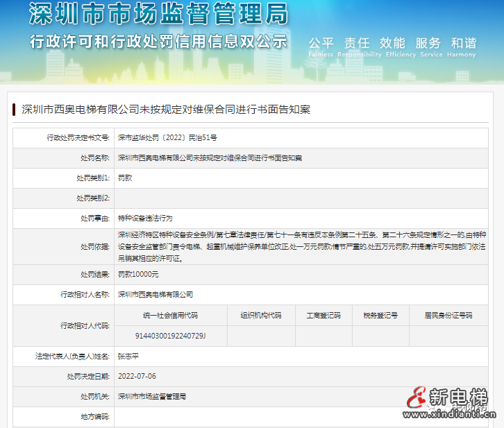Select credit code 91440300192240729J
This screenshot has height=428, width=504.
170,336
